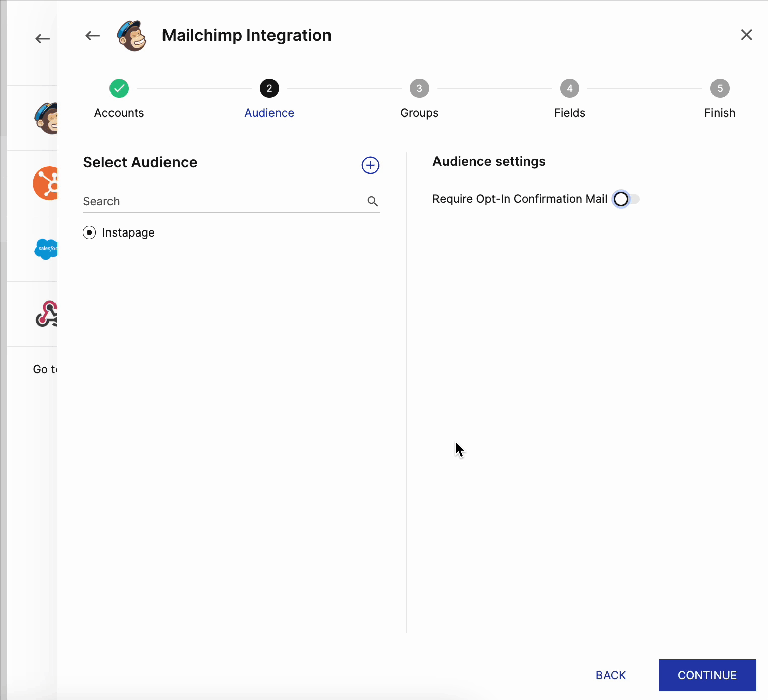Image resolution: width=768 pixels, height=700 pixels.
Task: Jump to the Groups step
Action: click(419, 88)
